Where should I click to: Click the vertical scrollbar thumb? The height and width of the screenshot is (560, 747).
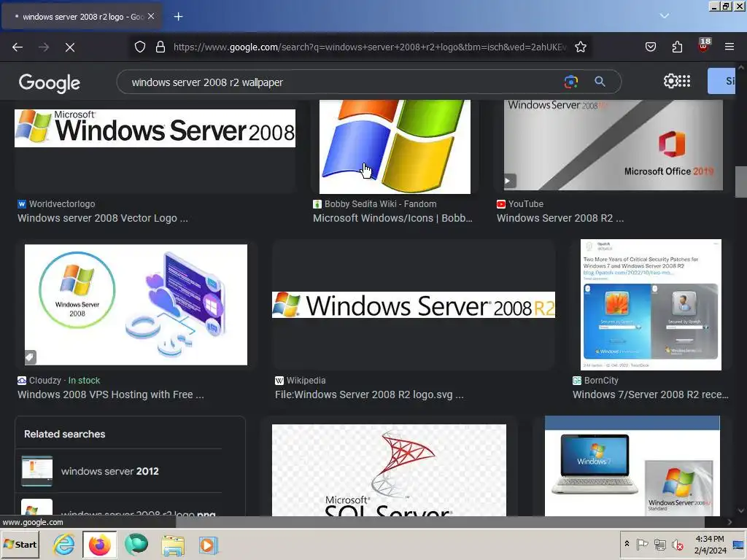[x=740, y=182]
